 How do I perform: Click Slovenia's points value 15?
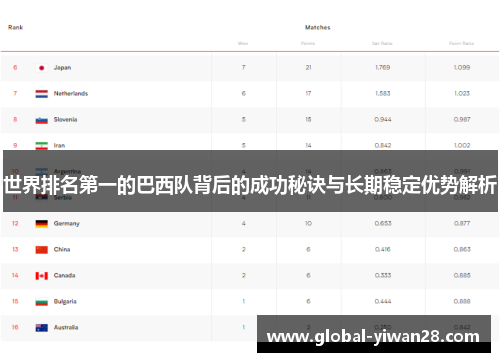click(308, 119)
